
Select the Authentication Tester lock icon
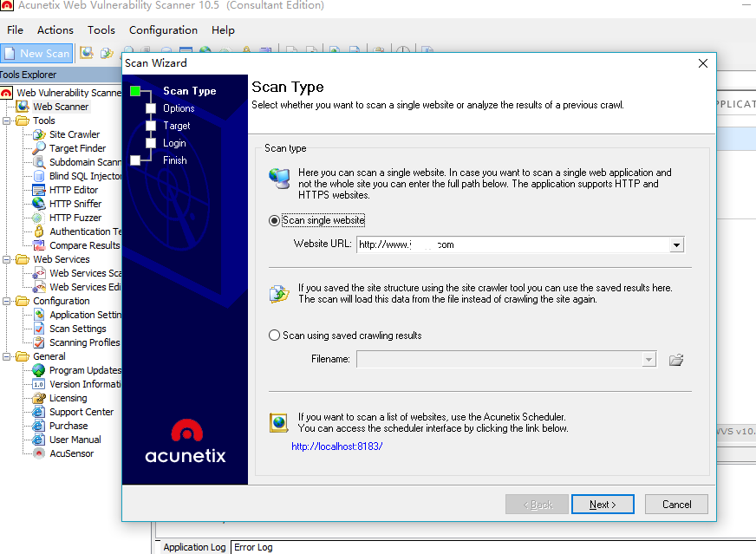click(39, 231)
